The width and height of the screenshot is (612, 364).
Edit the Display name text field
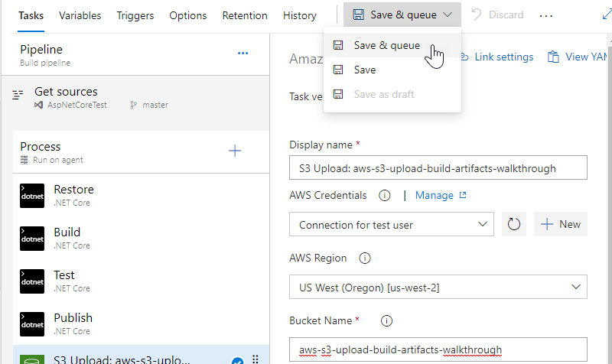[x=438, y=168]
